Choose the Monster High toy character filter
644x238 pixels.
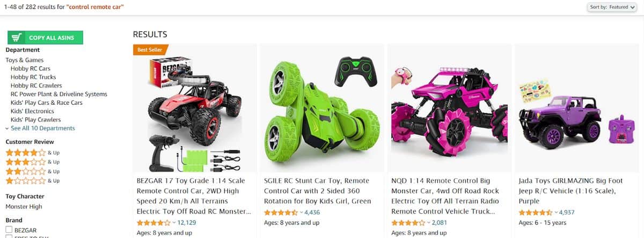[x=24, y=207]
